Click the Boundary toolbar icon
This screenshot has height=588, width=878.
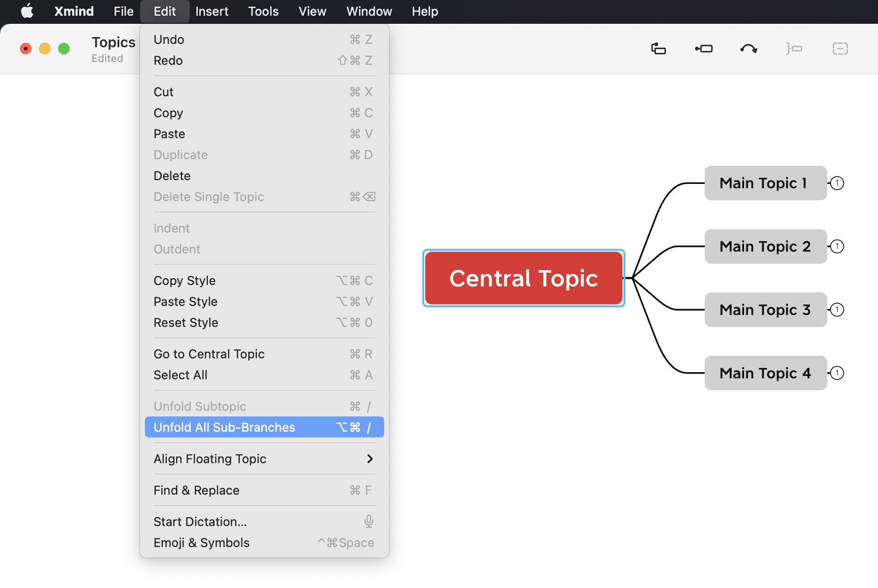pos(840,49)
